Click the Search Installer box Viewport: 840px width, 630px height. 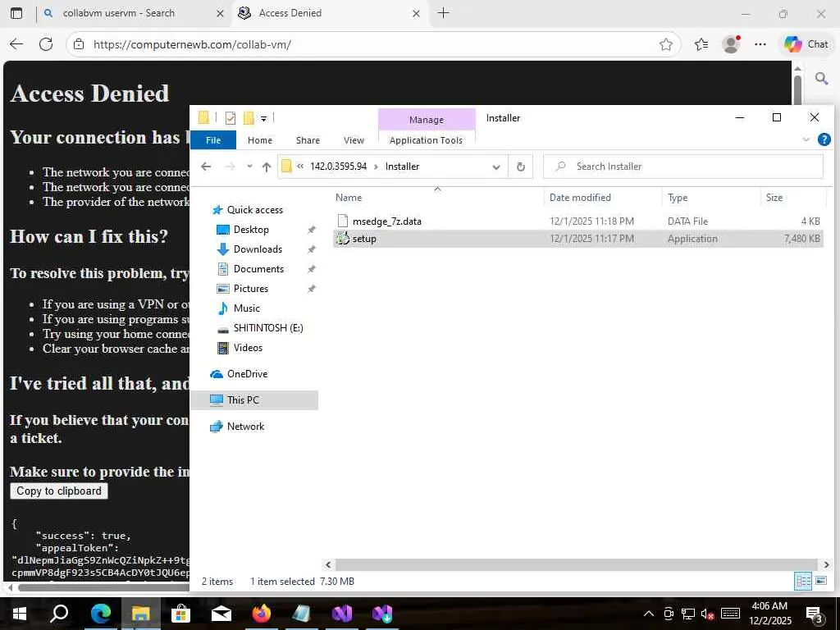(x=683, y=167)
